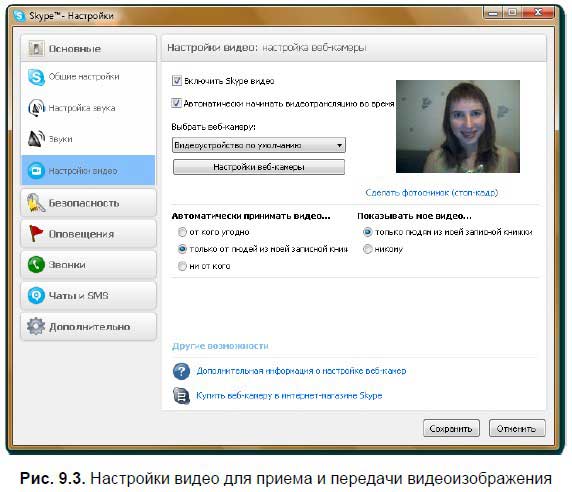Click Сделать фотоснимок (стоп-кадр) link
The height and width of the screenshot is (492, 572).
pyautogui.click(x=432, y=193)
